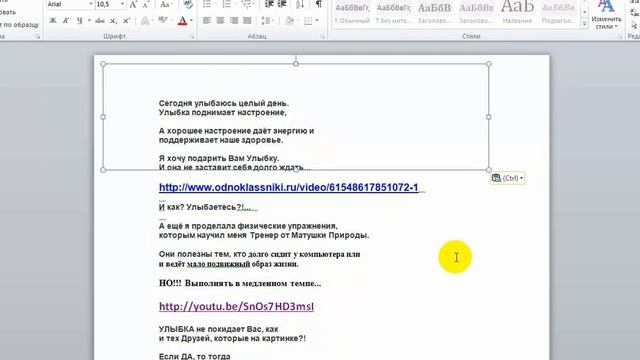The image size is (640, 360).
Task: Sort text with the sort button
Action: (x=300, y=4)
